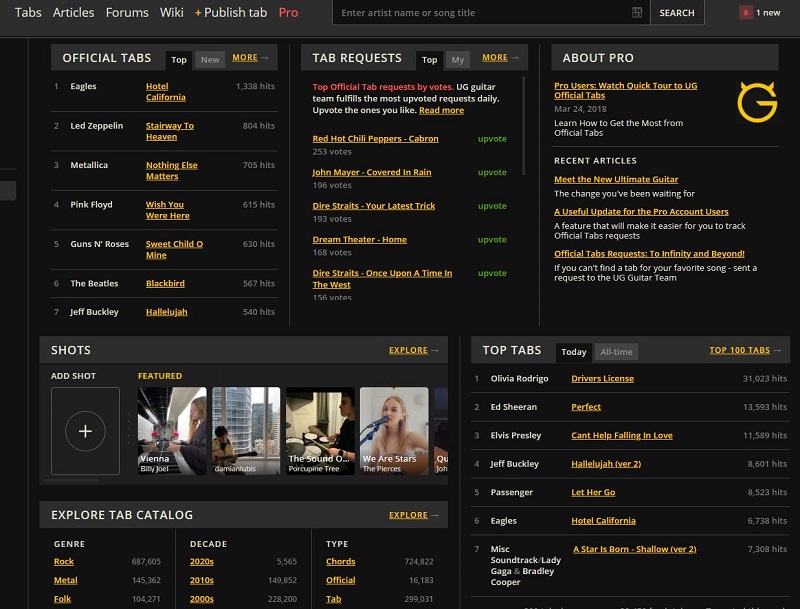Open the Articles menu item

tap(73, 13)
